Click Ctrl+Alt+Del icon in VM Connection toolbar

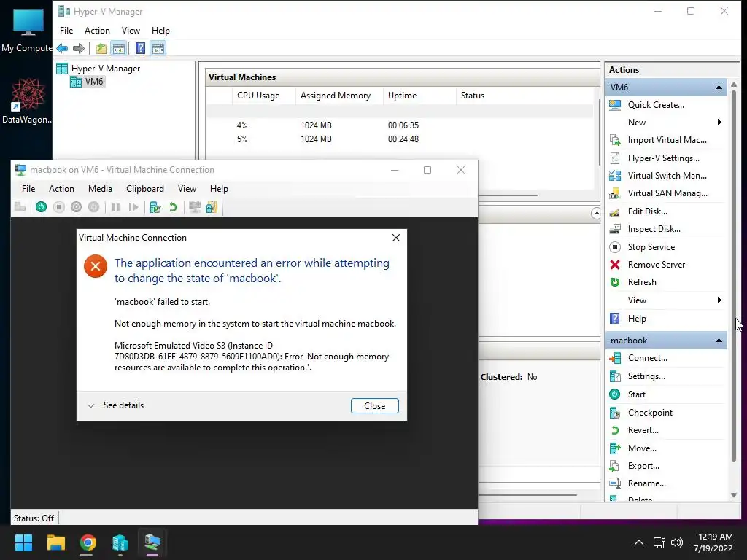(20, 207)
